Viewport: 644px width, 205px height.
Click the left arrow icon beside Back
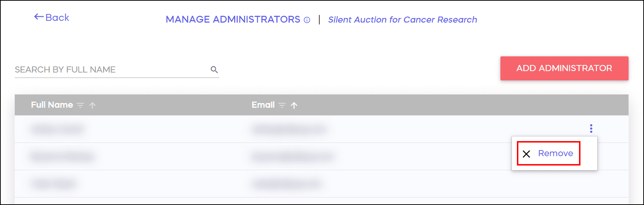(x=39, y=17)
